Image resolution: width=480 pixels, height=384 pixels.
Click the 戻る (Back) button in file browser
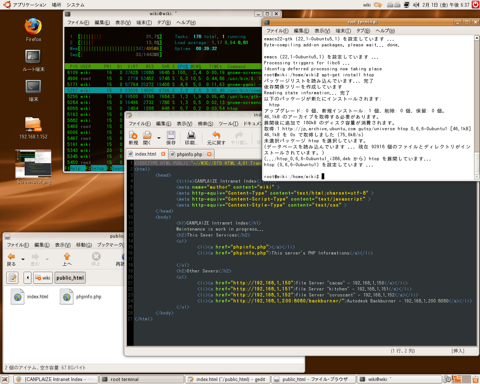[x=11, y=259]
